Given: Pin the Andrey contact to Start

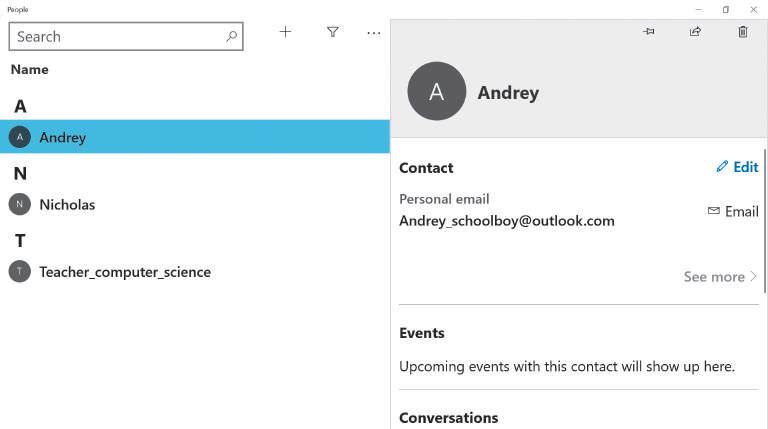Looking at the screenshot, I should point(649,32).
